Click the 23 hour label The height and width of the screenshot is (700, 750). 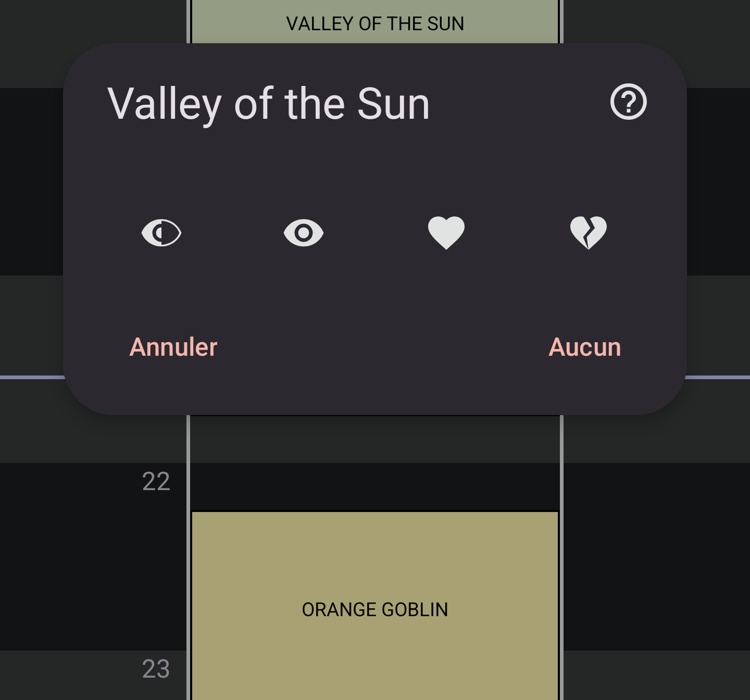pos(156,669)
